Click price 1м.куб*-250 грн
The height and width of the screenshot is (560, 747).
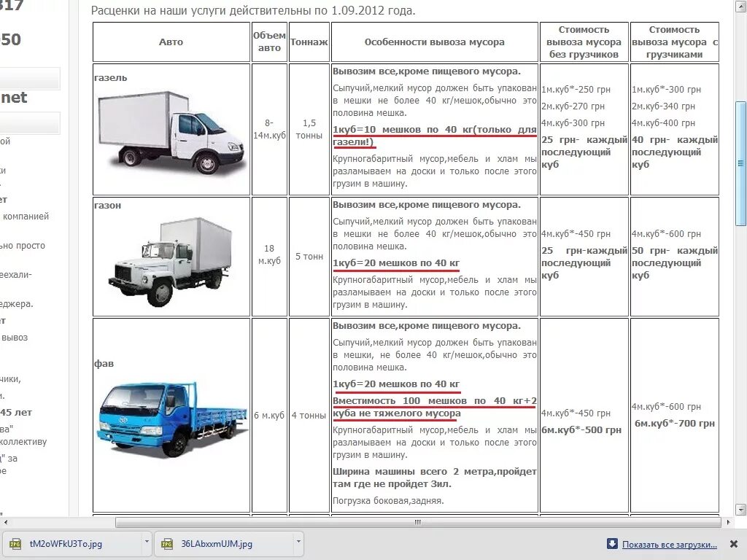[576, 90]
